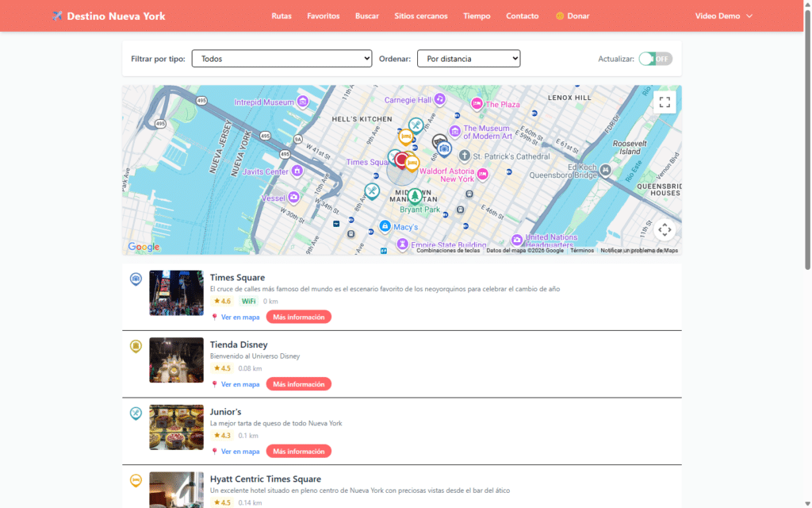Expand the Video Demo user menu
The image size is (812, 508).
723,16
